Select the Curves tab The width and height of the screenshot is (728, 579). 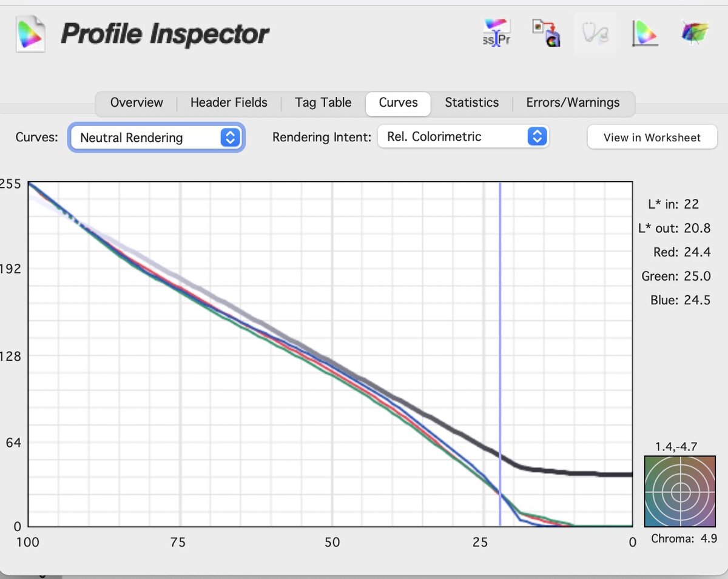click(398, 103)
